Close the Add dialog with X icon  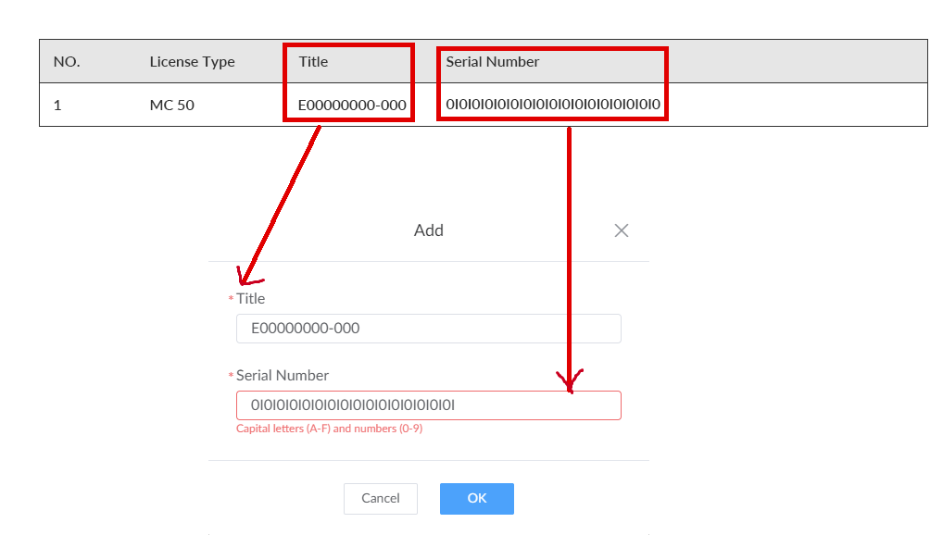pyautogui.click(x=622, y=230)
